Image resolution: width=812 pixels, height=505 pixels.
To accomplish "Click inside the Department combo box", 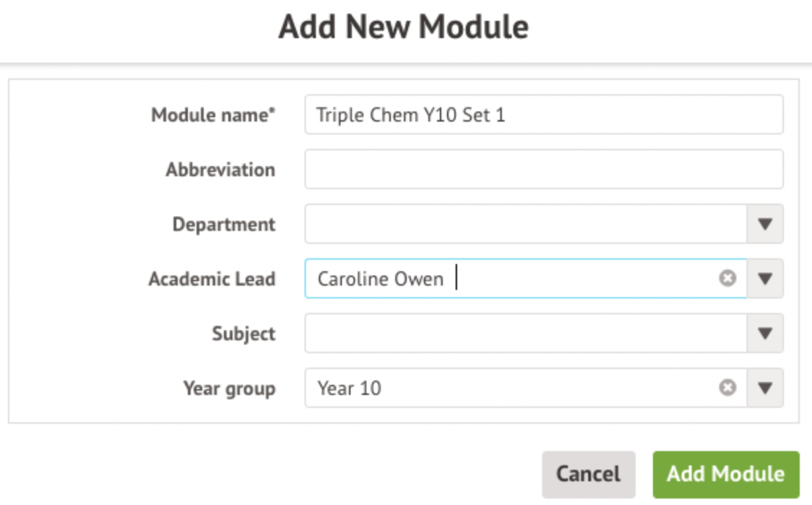I will click(525, 224).
